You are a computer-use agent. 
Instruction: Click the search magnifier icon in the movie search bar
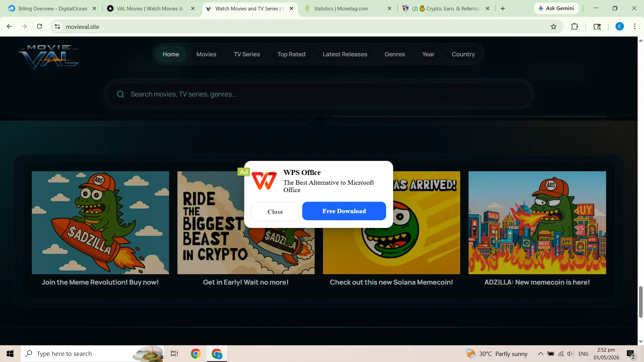pos(121,94)
